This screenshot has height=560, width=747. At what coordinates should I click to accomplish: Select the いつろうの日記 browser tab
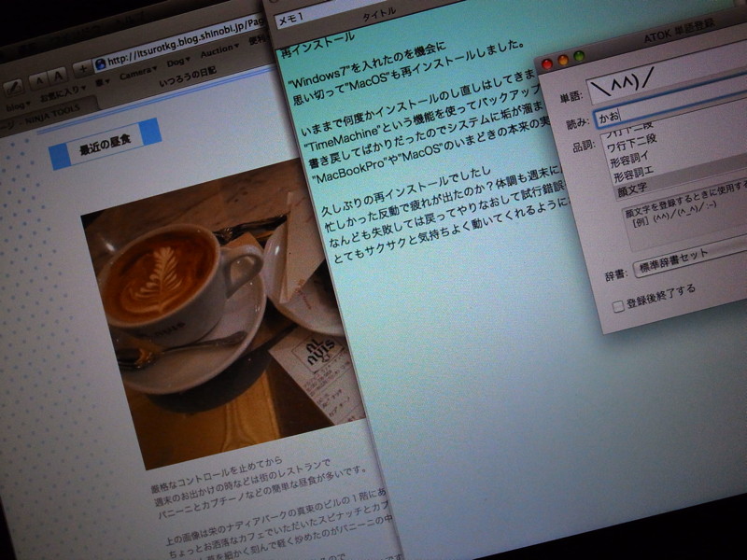[188, 77]
